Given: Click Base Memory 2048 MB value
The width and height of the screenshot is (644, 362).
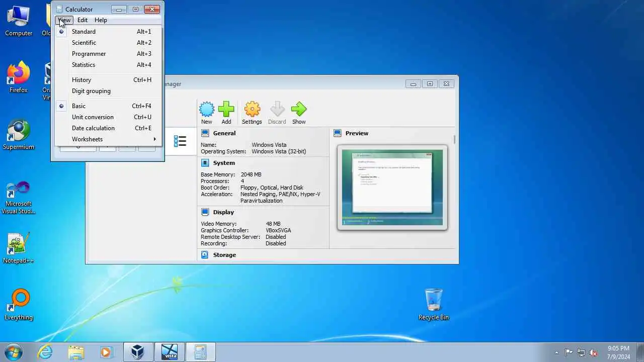Looking at the screenshot, I should 251,174.
